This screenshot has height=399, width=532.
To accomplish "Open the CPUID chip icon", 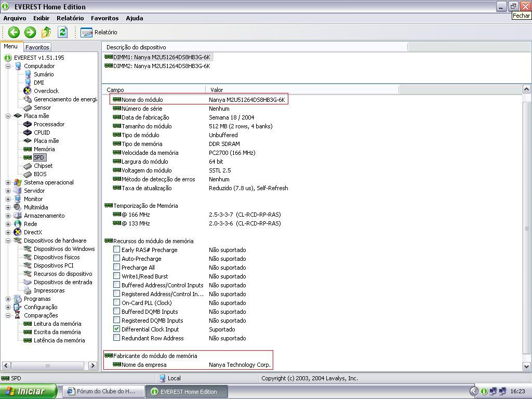I will coord(28,132).
